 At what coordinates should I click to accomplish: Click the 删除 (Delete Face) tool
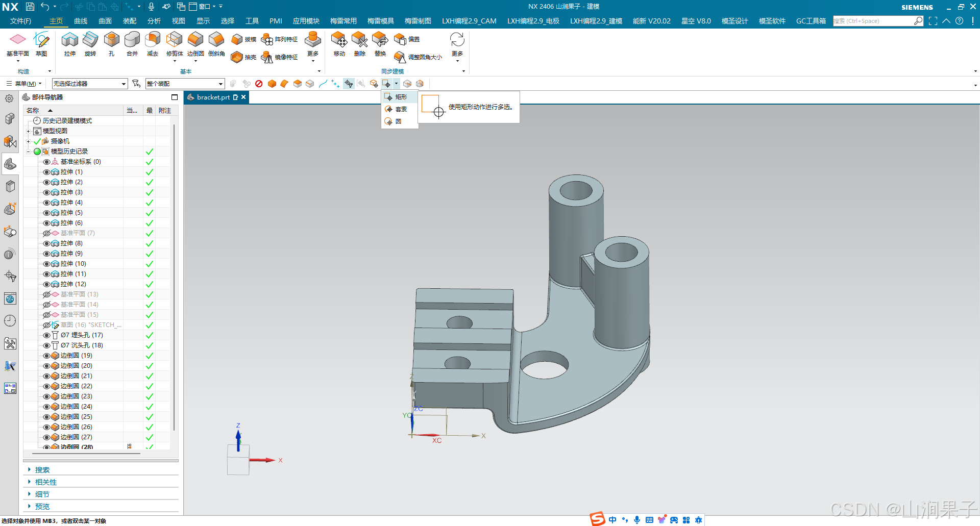point(359,44)
